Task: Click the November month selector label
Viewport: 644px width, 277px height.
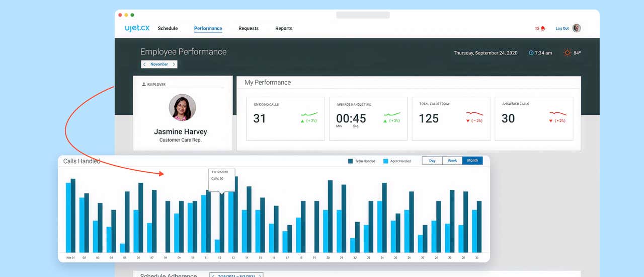Action: tap(159, 64)
